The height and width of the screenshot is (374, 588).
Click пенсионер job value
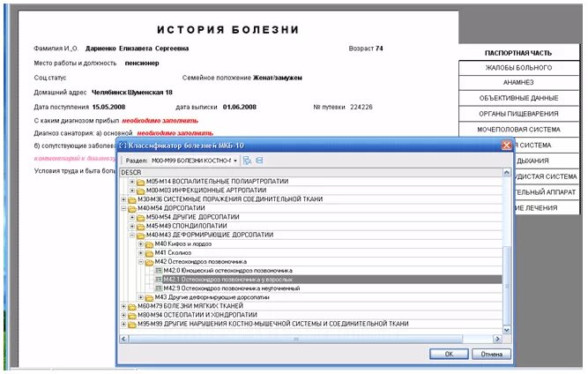(x=142, y=63)
